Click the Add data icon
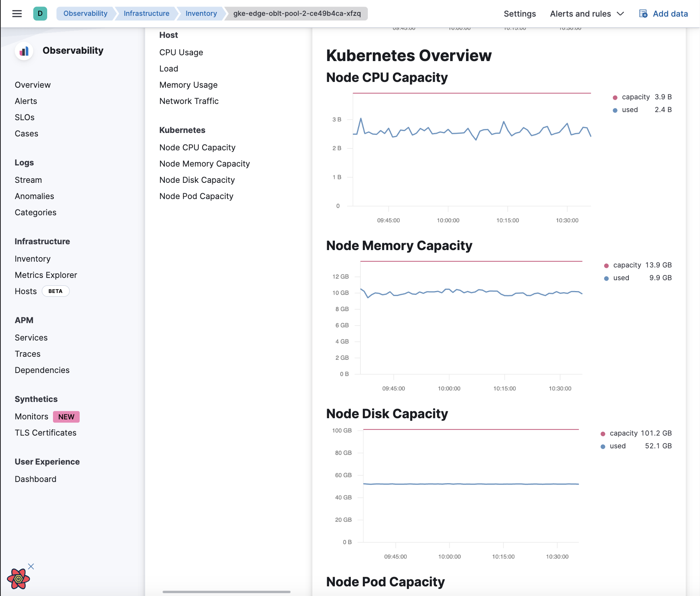This screenshot has width=700, height=596. pyautogui.click(x=643, y=14)
